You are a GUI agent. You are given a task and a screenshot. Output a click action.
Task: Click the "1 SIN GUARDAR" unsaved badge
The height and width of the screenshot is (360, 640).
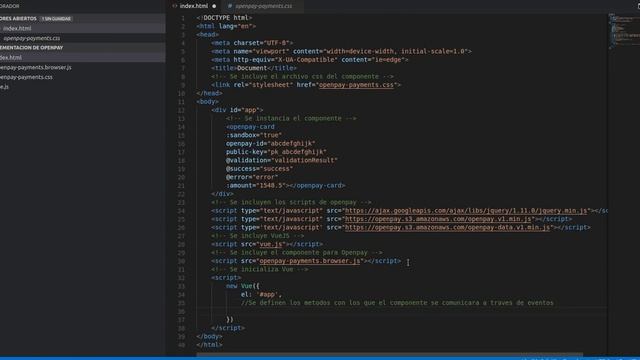56,19
